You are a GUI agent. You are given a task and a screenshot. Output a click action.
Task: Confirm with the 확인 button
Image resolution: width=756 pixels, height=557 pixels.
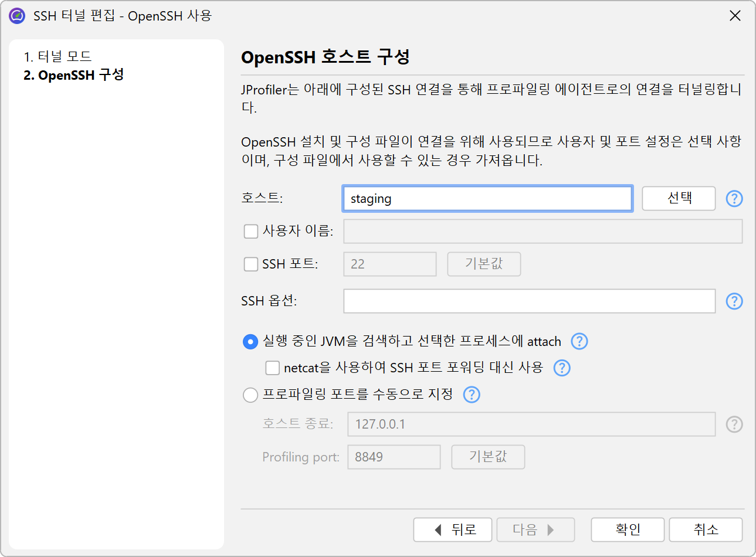click(x=628, y=530)
